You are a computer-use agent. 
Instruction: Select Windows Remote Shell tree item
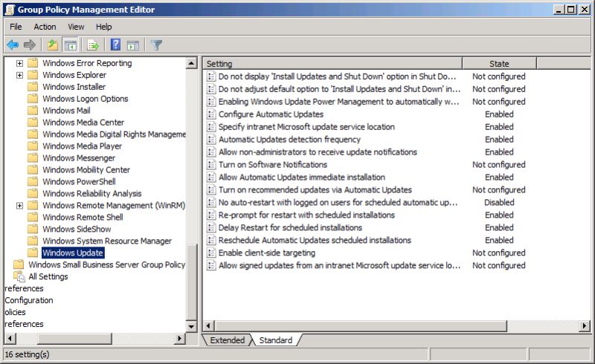pyautogui.click(x=83, y=217)
